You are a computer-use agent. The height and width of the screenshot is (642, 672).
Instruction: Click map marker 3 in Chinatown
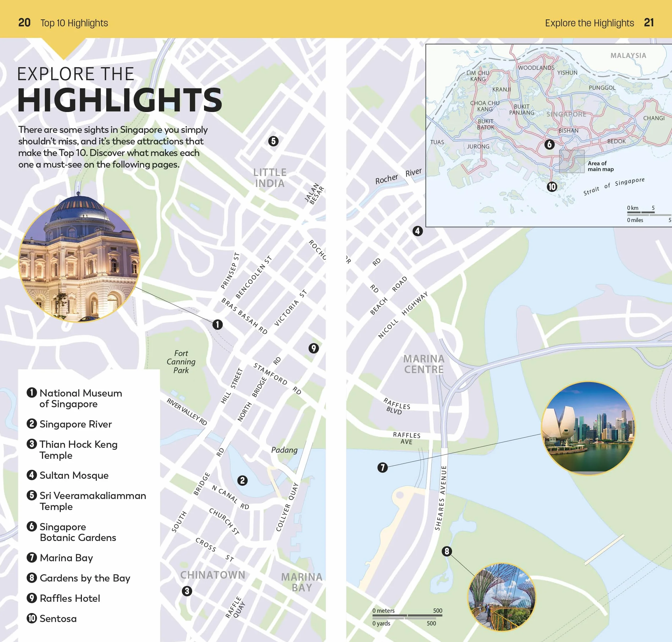click(x=187, y=591)
